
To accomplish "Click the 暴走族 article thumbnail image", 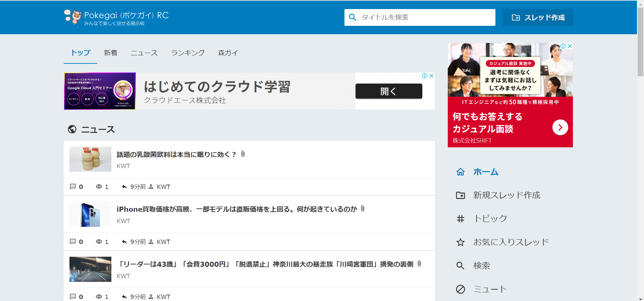I will [x=90, y=269].
